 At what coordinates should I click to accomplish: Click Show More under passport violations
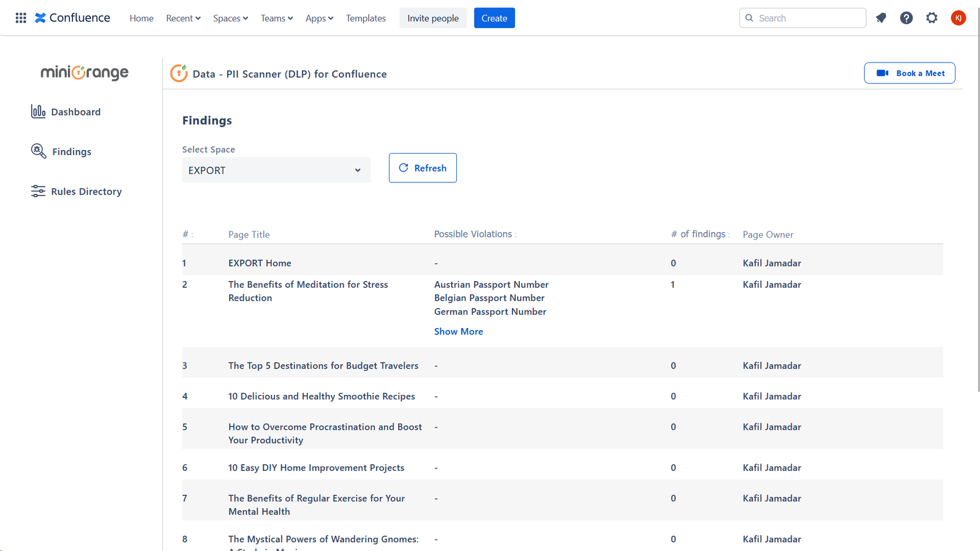(459, 331)
